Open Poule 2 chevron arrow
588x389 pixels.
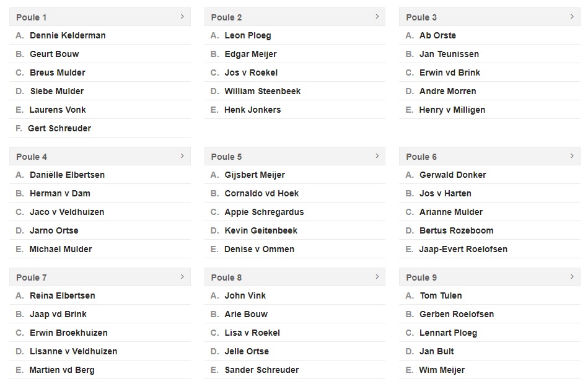click(377, 17)
